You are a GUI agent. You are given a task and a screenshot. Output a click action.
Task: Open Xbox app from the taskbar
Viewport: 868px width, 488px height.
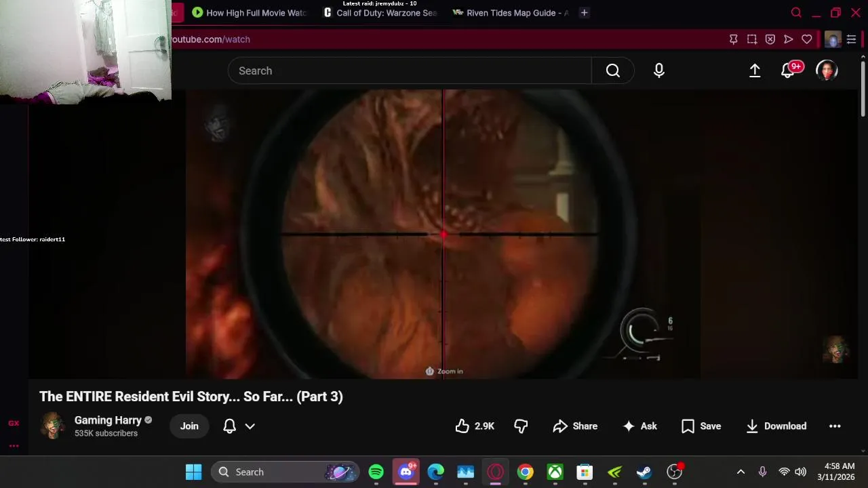tap(555, 472)
